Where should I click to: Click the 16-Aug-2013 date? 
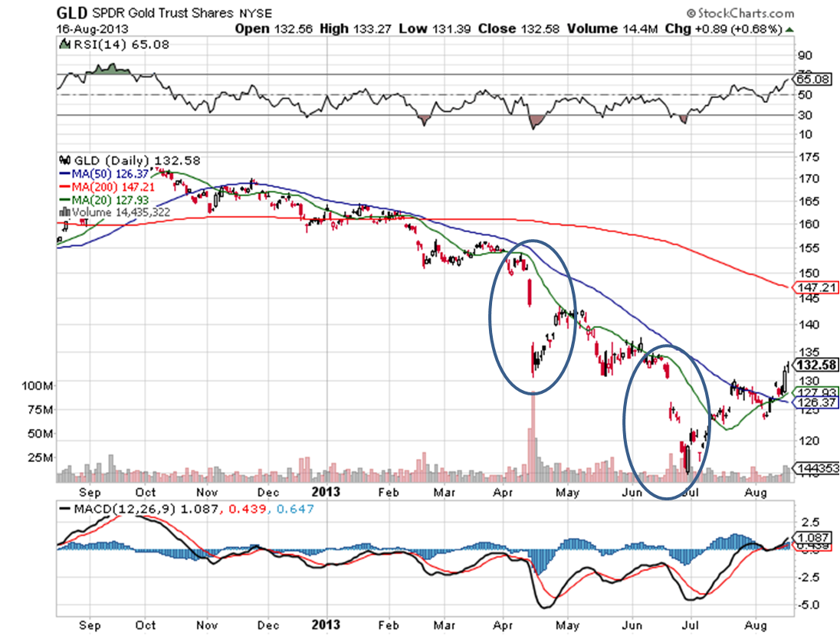pos(93,29)
